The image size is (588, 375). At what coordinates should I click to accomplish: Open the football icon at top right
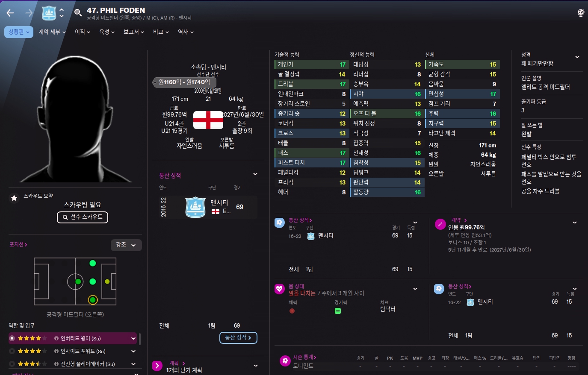pyautogui.click(x=581, y=13)
